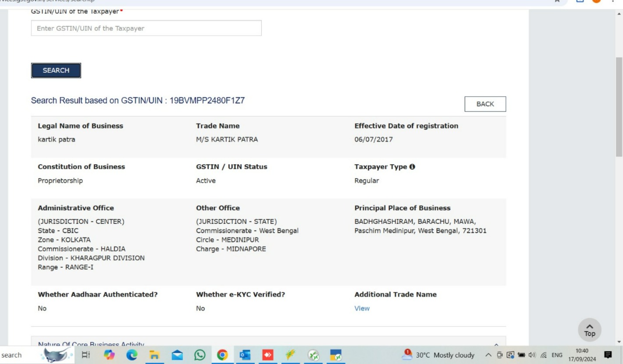Open the notification center icon

(x=609, y=355)
